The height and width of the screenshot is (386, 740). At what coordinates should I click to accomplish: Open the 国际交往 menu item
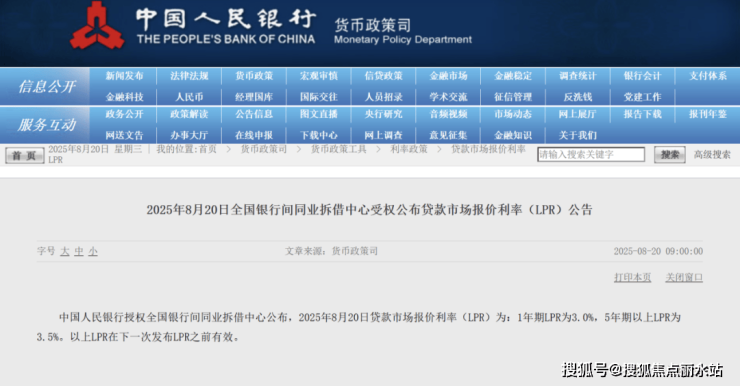pyautogui.click(x=319, y=97)
